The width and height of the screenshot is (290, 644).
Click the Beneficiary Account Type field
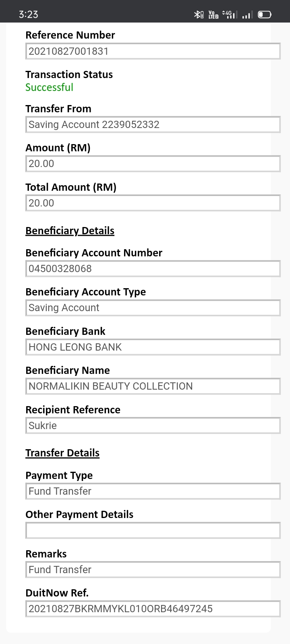coord(153,308)
